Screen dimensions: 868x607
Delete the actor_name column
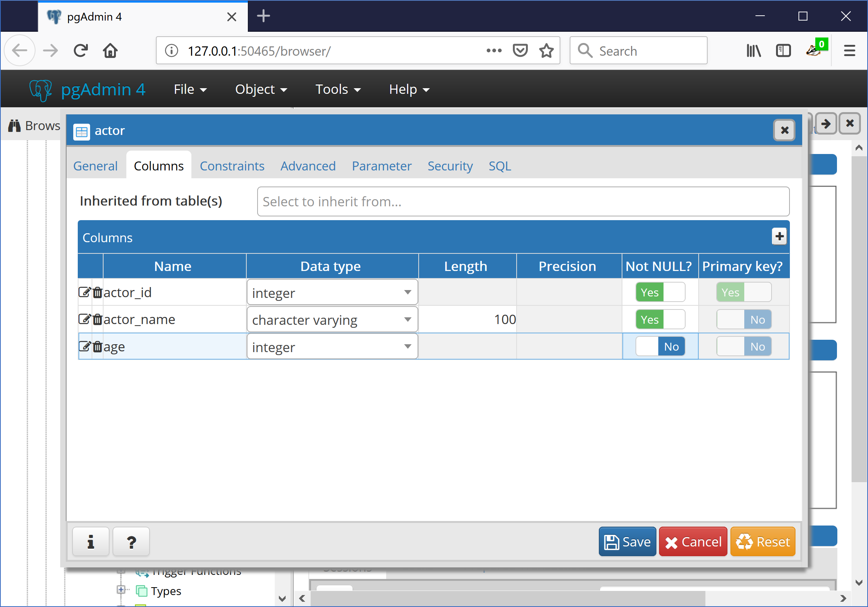point(98,319)
